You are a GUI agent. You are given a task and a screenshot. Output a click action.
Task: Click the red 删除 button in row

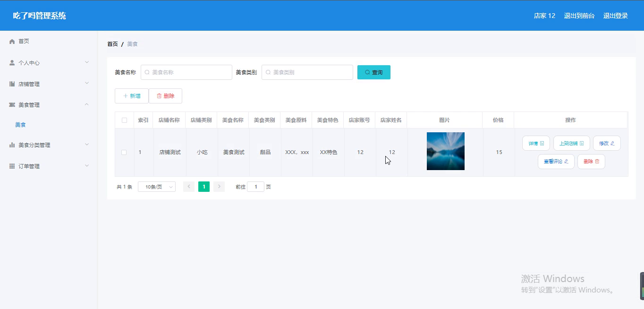591,162
